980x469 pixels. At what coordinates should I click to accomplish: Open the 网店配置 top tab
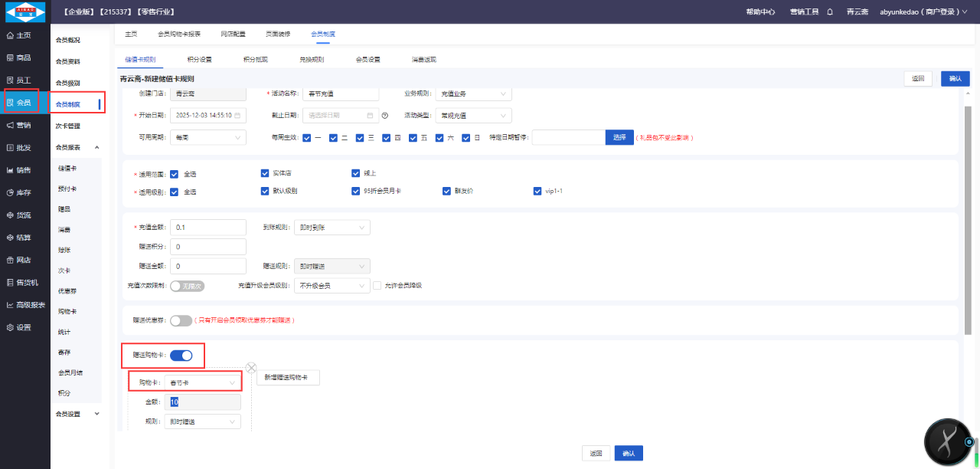tap(233, 34)
